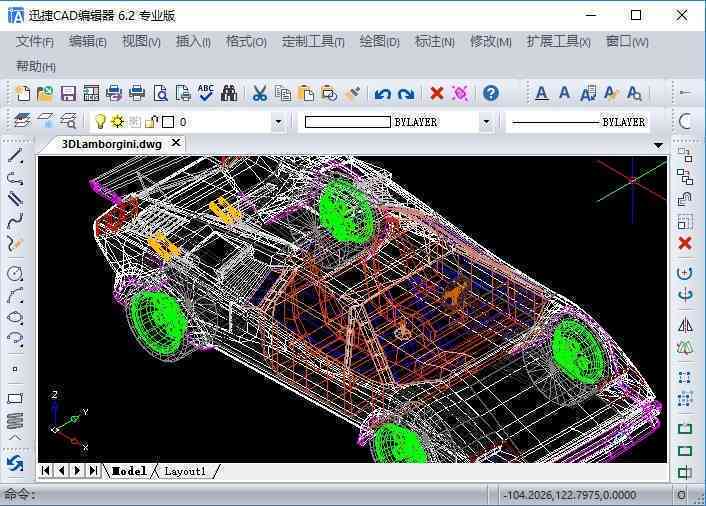Switch to the Layout1 tab
Screen dimensions: 706x506
pos(185,471)
